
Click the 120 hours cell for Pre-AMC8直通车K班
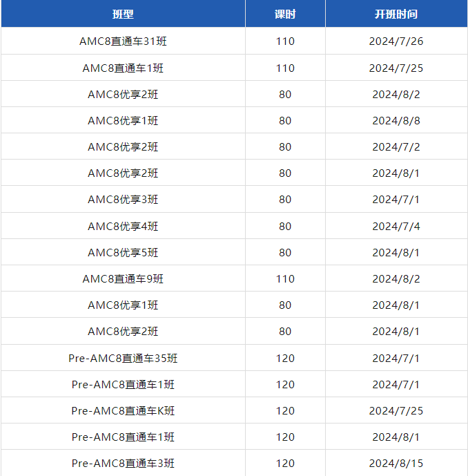(x=285, y=411)
